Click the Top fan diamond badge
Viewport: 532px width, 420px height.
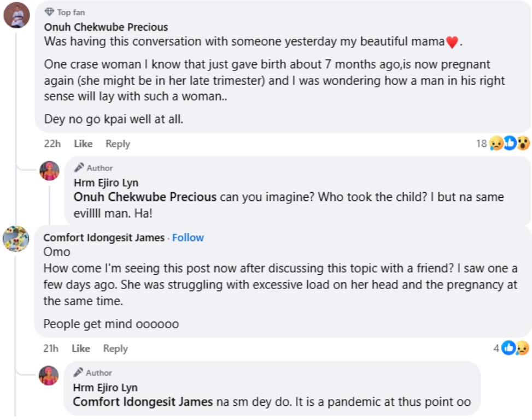click(x=49, y=12)
